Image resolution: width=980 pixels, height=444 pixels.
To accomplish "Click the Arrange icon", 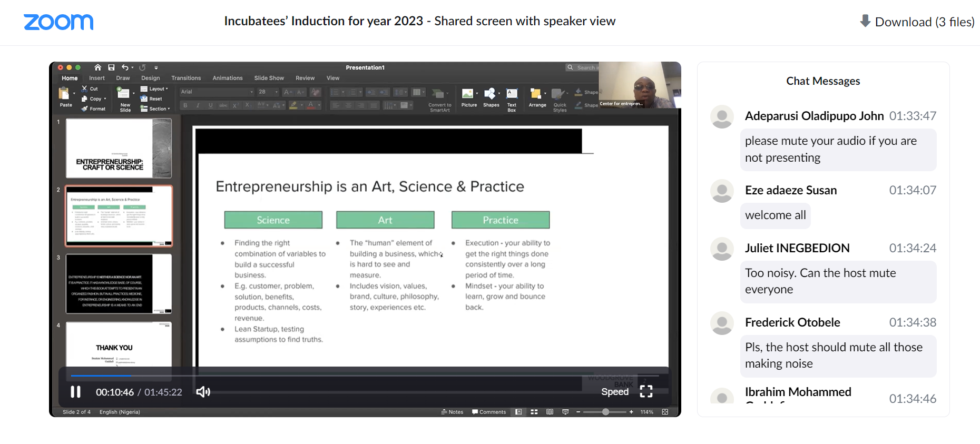I will click(x=536, y=94).
